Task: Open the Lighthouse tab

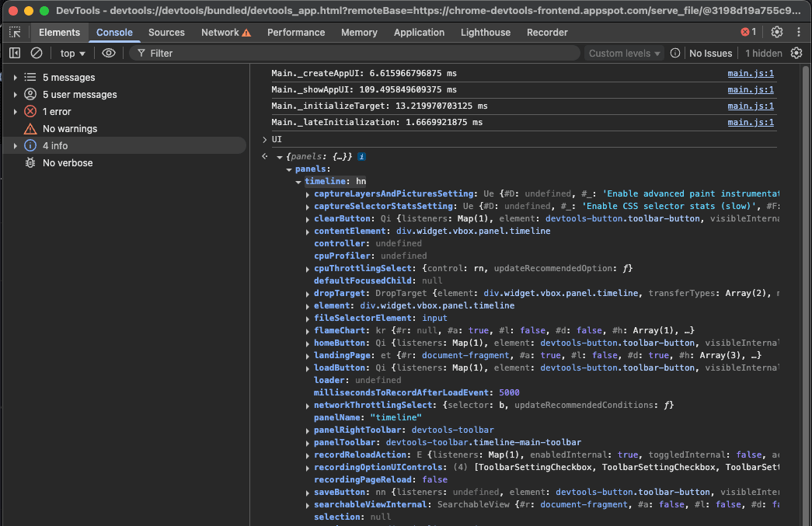Action: pyautogui.click(x=486, y=33)
